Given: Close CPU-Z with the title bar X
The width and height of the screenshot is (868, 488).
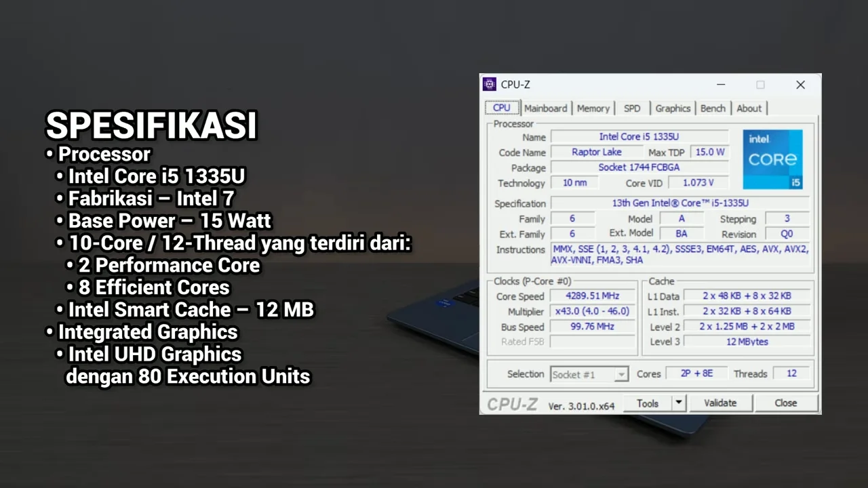Looking at the screenshot, I should click(x=800, y=85).
